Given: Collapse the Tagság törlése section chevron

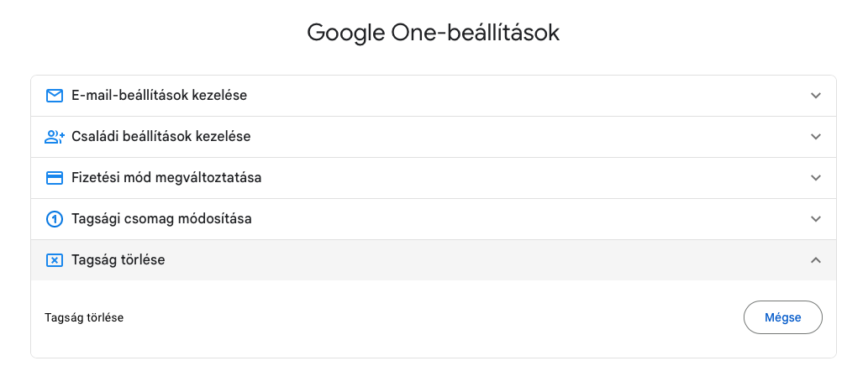Looking at the screenshot, I should click(x=815, y=260).
